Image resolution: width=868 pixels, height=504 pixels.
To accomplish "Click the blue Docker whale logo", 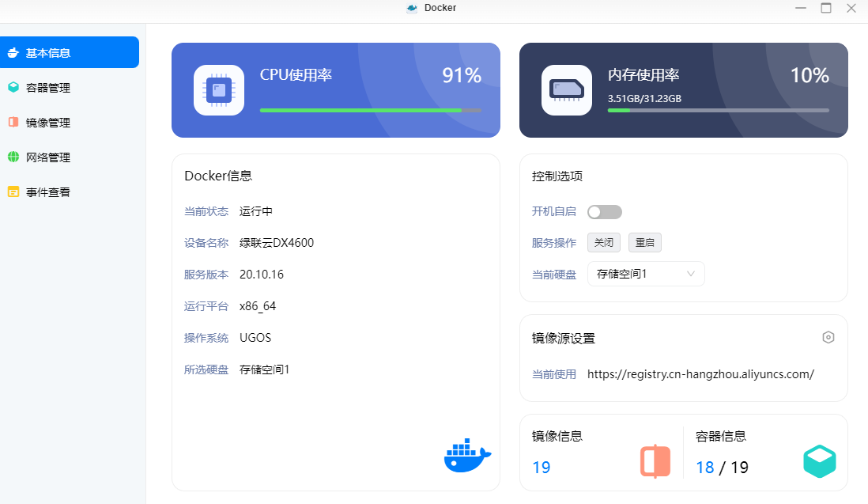I will [x=467, y=456].
